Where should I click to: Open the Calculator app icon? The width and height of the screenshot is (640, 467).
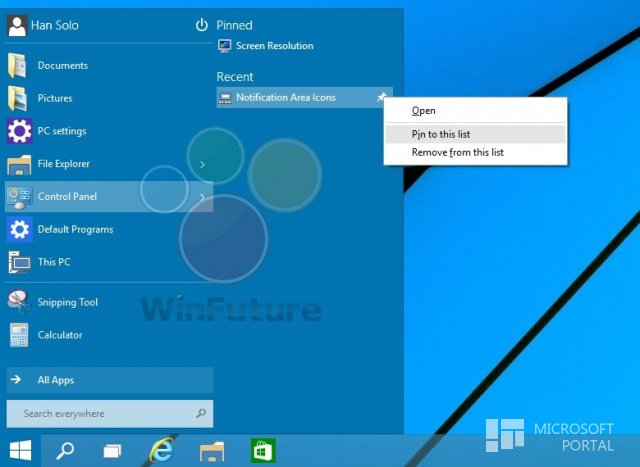(19, 335)
